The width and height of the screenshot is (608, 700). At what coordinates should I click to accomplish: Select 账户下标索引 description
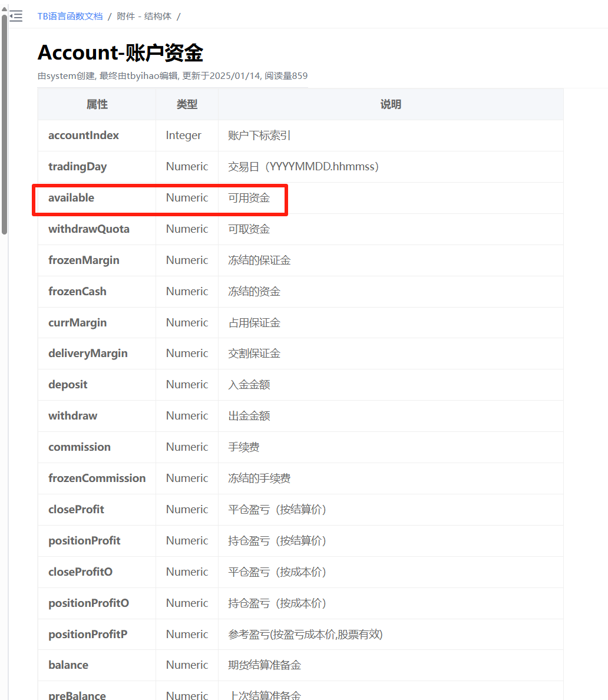[x=259, y=136]
